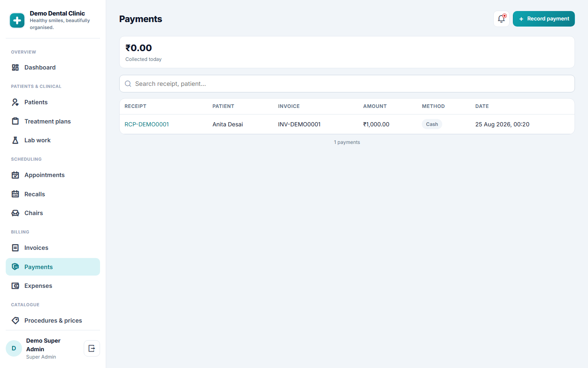Open Treatment plans page
The height and width of the screenshot is (368, 588).
tap(53, 121)
